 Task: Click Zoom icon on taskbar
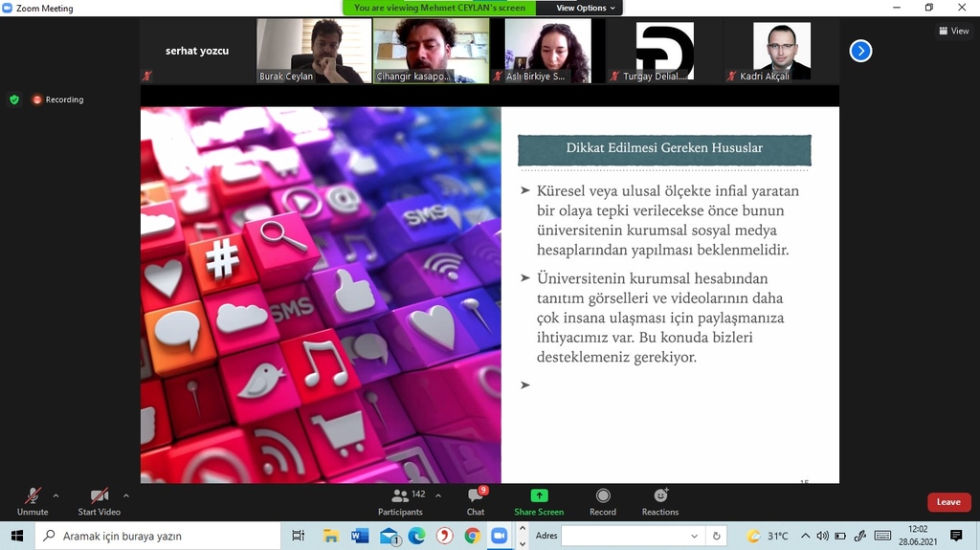tap(500, 536)
